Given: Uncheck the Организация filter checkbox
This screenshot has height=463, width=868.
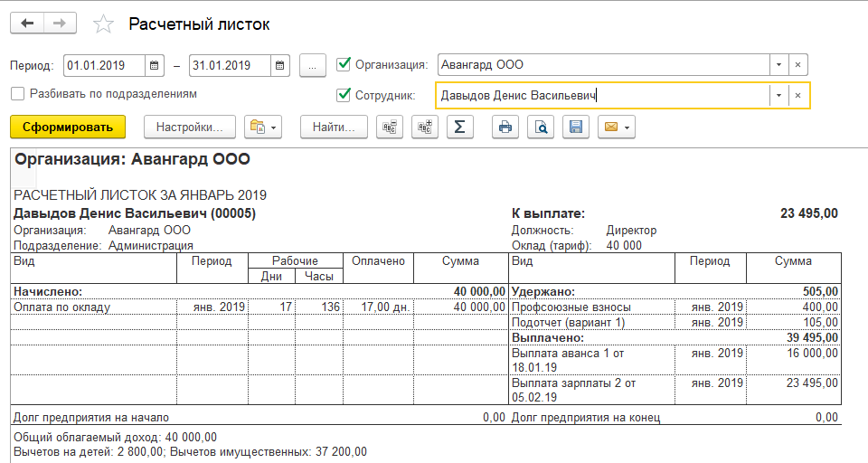Looking at the screenshot, I should 343,64.
